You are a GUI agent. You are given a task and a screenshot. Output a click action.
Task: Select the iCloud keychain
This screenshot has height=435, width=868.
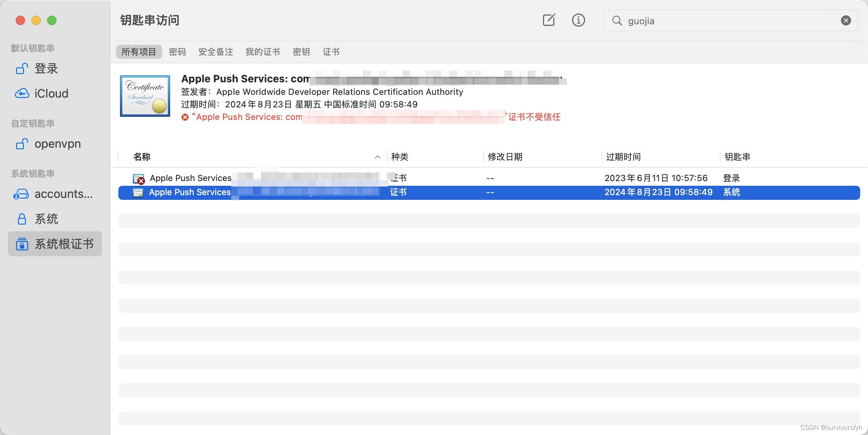pyautogui.click(x=51, y=94)
